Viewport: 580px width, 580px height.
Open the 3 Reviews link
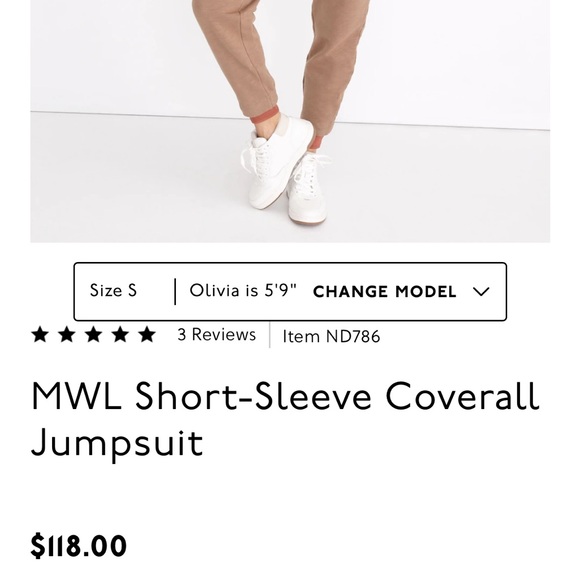217,334
